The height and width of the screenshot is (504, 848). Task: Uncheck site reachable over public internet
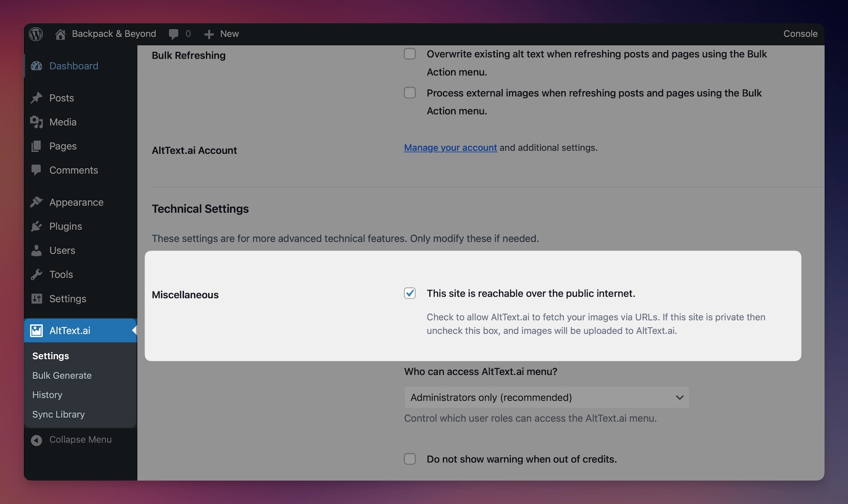click(410, 293)
